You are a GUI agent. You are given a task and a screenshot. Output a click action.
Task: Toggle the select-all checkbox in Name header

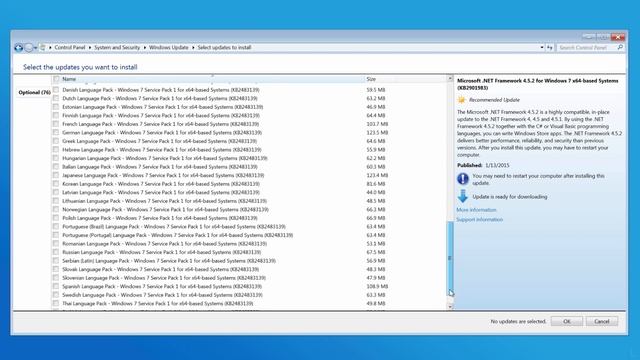click(x=56, y=79)
